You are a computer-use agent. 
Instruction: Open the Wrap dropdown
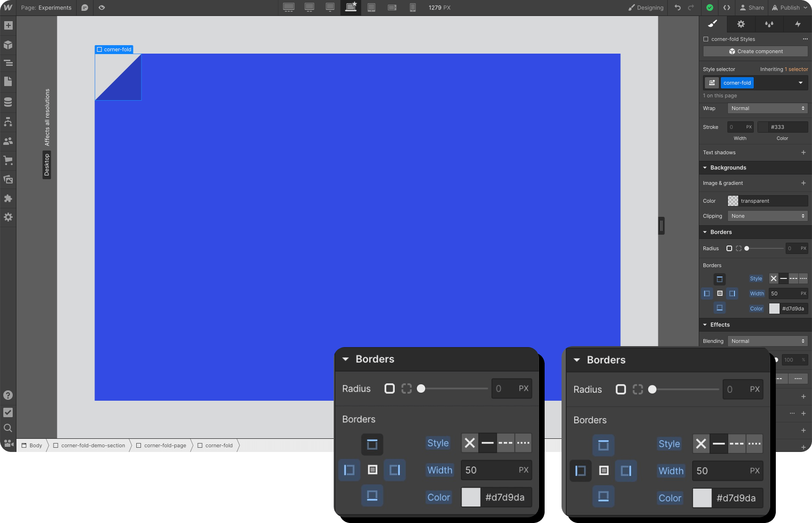[767, 108]
